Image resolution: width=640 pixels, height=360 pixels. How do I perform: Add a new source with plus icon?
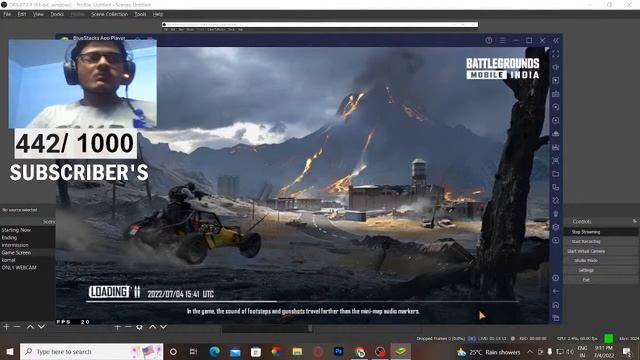117,327
